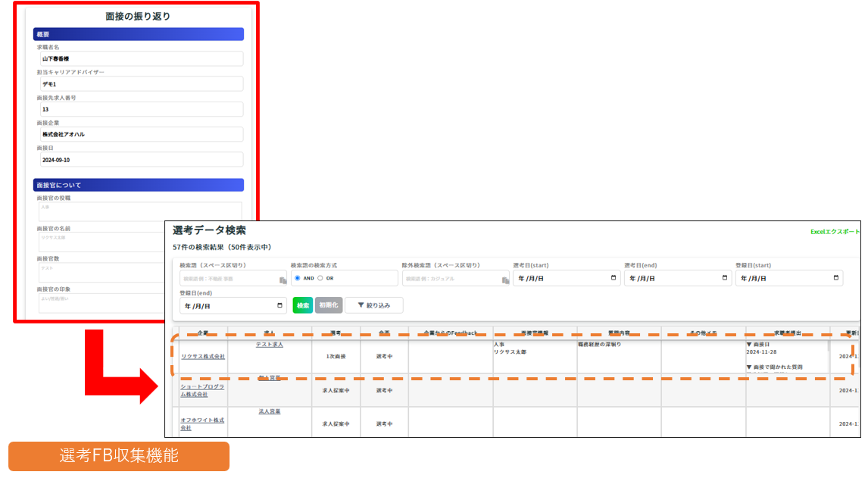Viewport: 868px width, 478px height.
Task: Select the OR search method radio
Action: tap(320, 278)
